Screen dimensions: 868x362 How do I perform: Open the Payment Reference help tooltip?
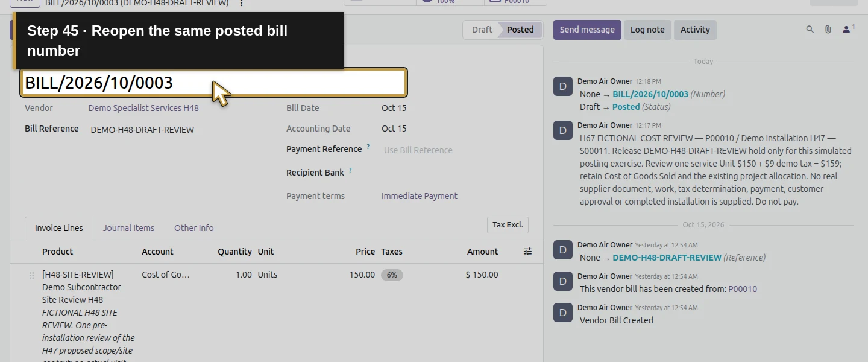[x=368, y=147]
